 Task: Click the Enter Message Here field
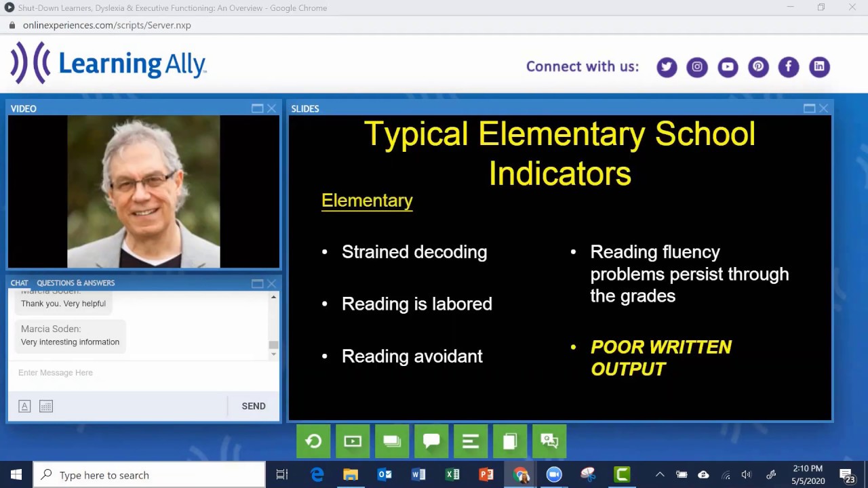[x=139, y=373]
